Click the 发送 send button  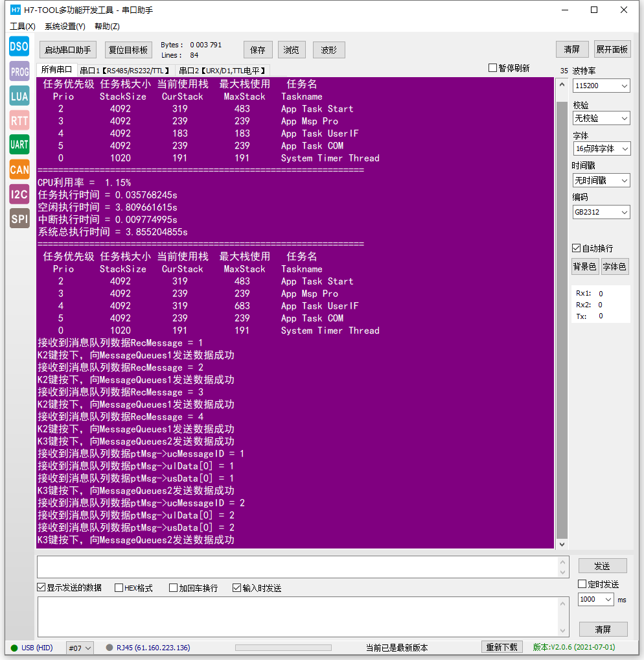pyautogui.click(x=603, y=566)
